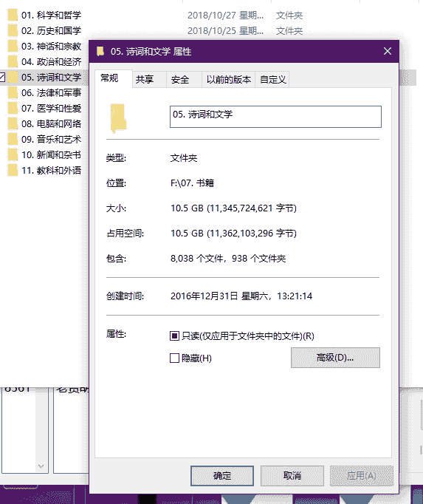The image size is (423, 504).
Task: Click the folder icon for 01. 科学和哲学
Action: pos(13,15)
